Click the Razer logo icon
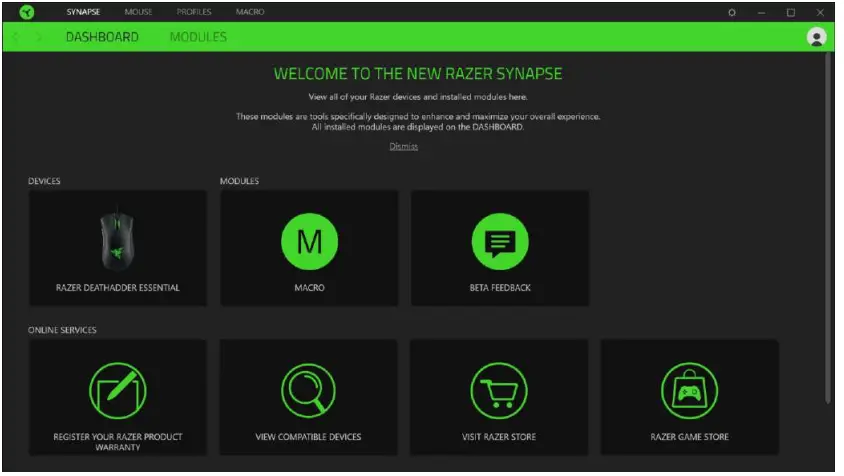 coord(26,12)
